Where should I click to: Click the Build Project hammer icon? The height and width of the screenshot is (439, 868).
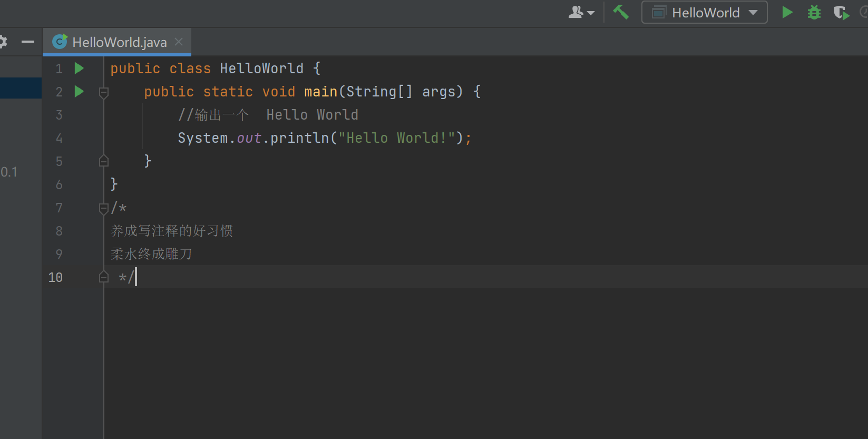[621, 12]
